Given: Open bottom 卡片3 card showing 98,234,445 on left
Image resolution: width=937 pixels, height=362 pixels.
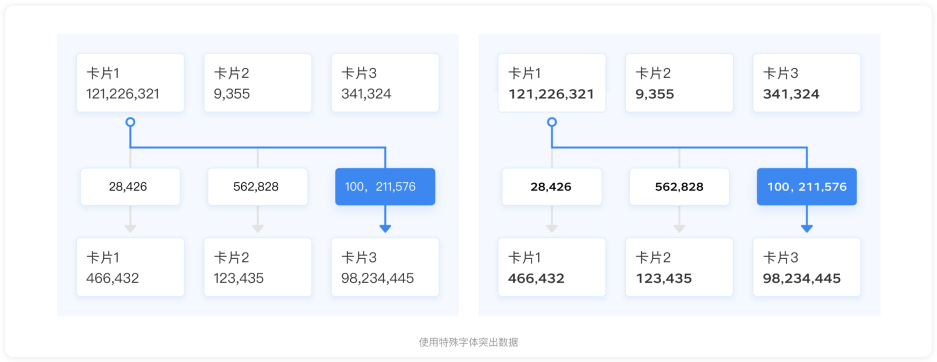Looking at the screenshot, I should point(385,267).
